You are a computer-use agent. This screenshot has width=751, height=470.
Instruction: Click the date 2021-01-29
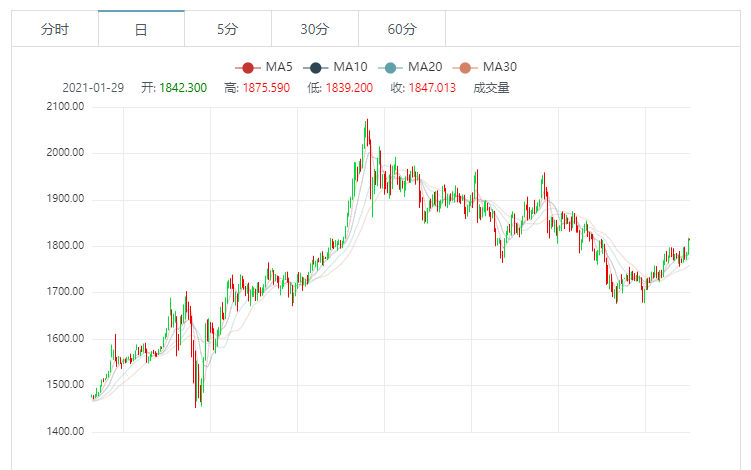[x=93, y=88]
